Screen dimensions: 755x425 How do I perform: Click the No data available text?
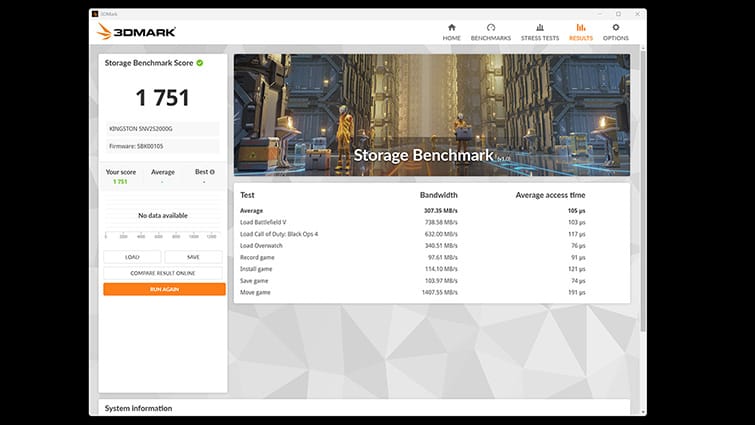pos(163,216)
